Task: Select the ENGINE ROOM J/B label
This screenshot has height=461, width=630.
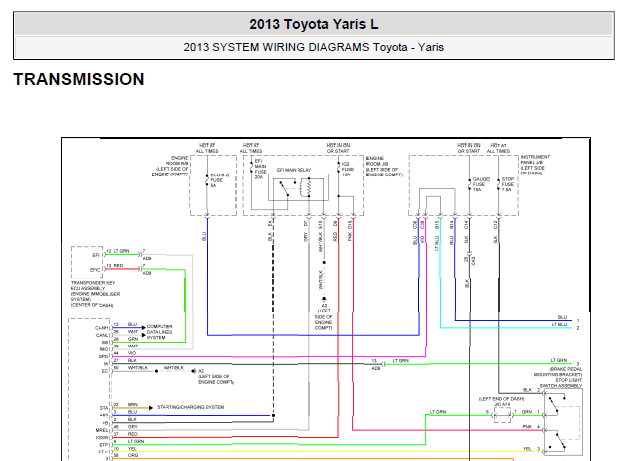Action: (384, 166)
